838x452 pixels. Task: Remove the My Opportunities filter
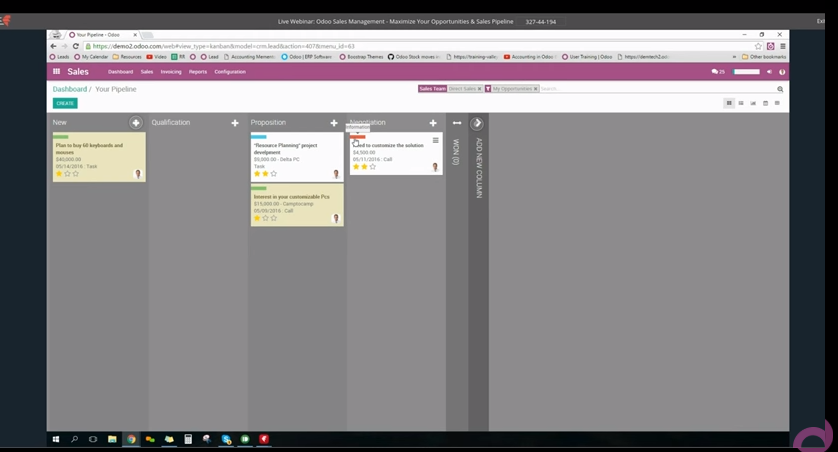click(x=536, y=89)
